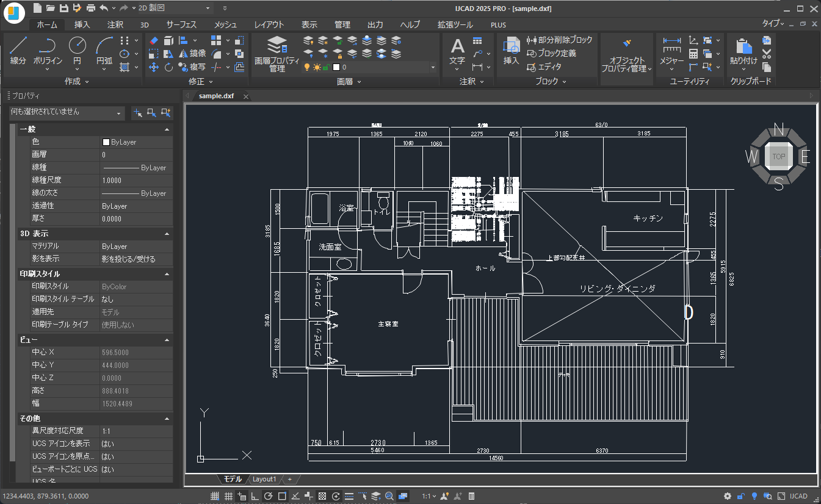
Task: Click the 複写 (Copy) tool
Action: pyautogui.click(x=192, y=67)
